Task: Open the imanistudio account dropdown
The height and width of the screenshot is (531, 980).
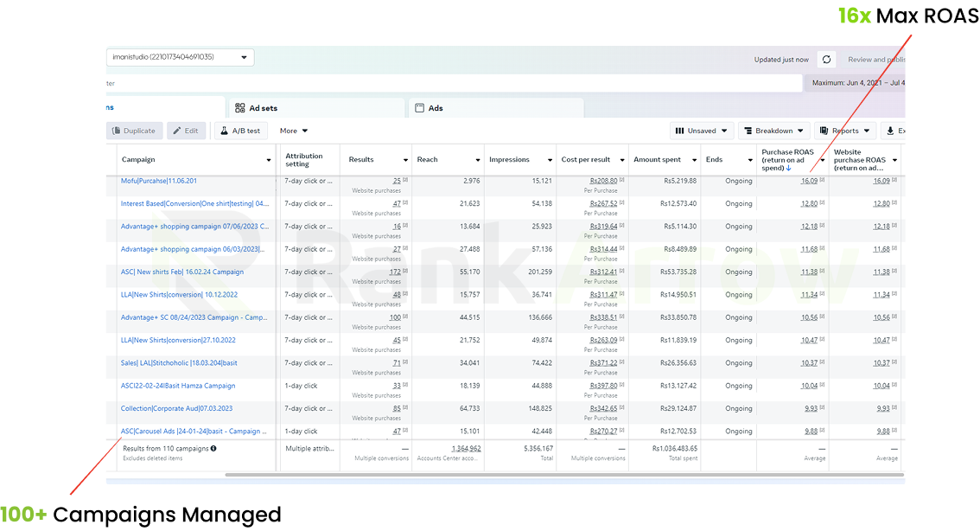Action: click(x=180, y=57)
